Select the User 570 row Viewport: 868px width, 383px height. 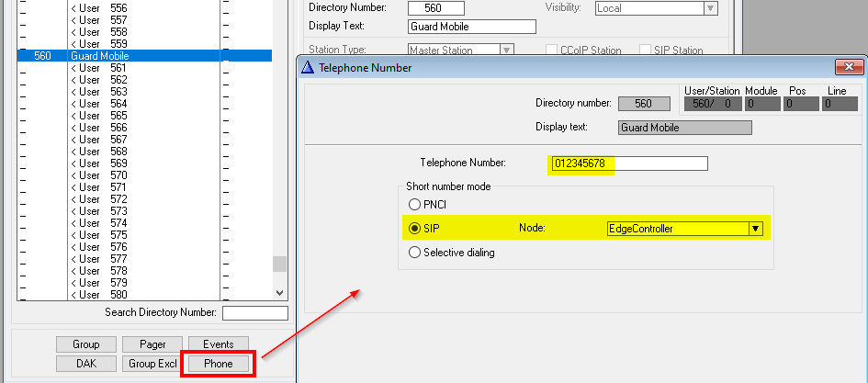[x=144, y=175]
